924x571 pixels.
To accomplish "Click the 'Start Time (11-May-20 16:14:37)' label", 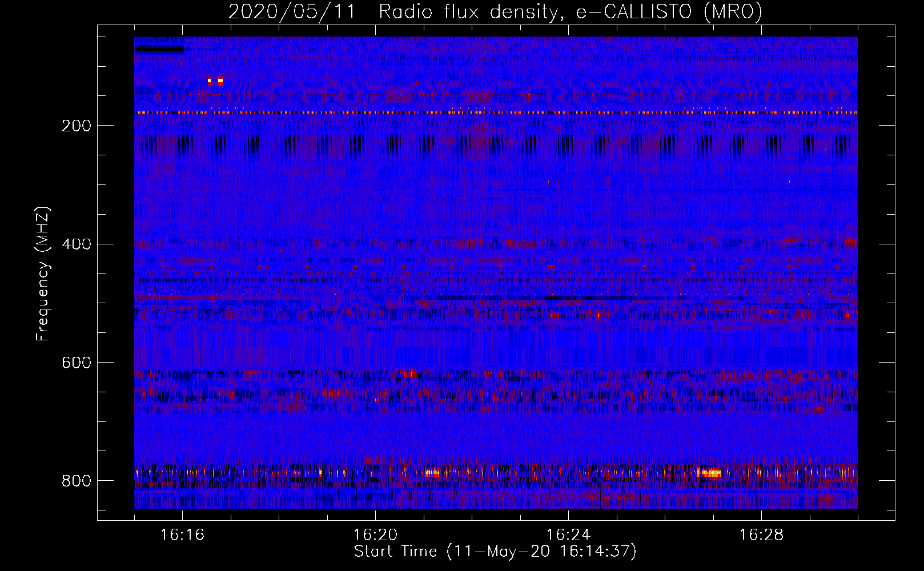I will point(495,552).
